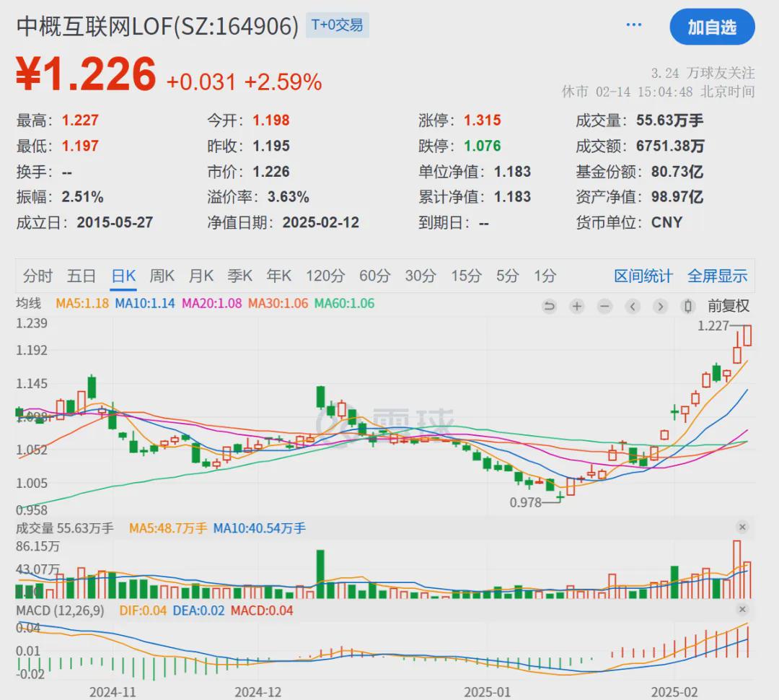
Task: Click the DEA:0.02 indicator label
Action: click(x=198, y=611)
